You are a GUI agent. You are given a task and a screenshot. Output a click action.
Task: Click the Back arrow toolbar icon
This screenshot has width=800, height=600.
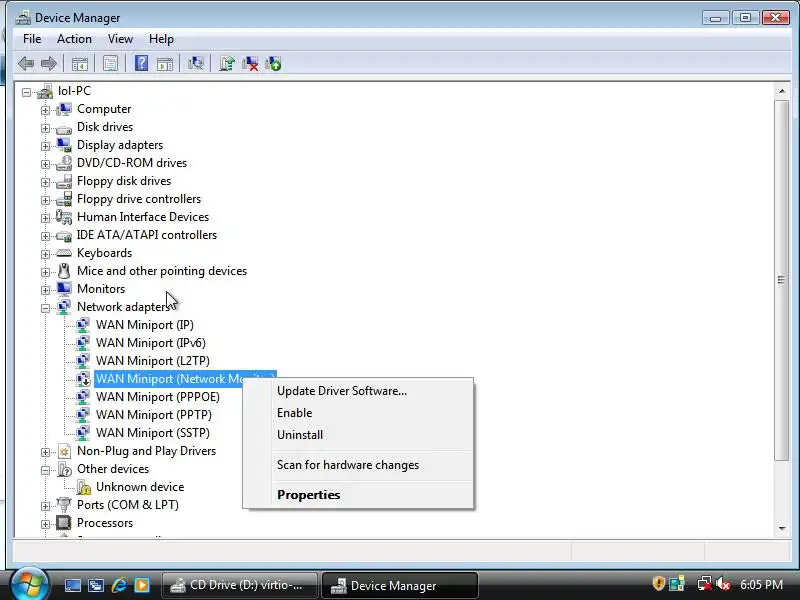tap(26, 64)
